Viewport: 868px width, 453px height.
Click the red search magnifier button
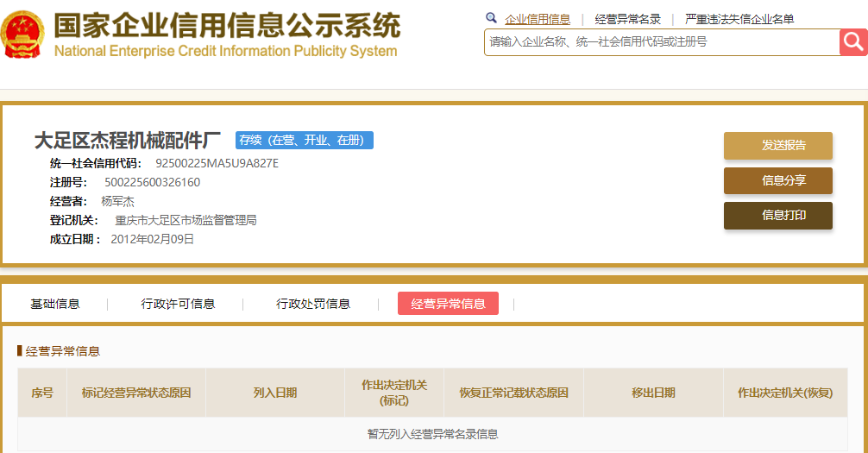pos(853,42)
